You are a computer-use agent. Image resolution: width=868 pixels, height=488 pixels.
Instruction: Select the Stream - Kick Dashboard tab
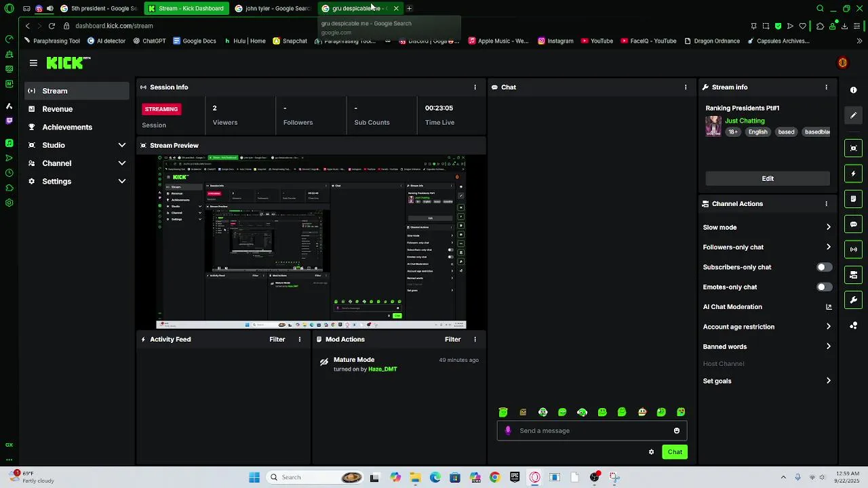(186, 8)
